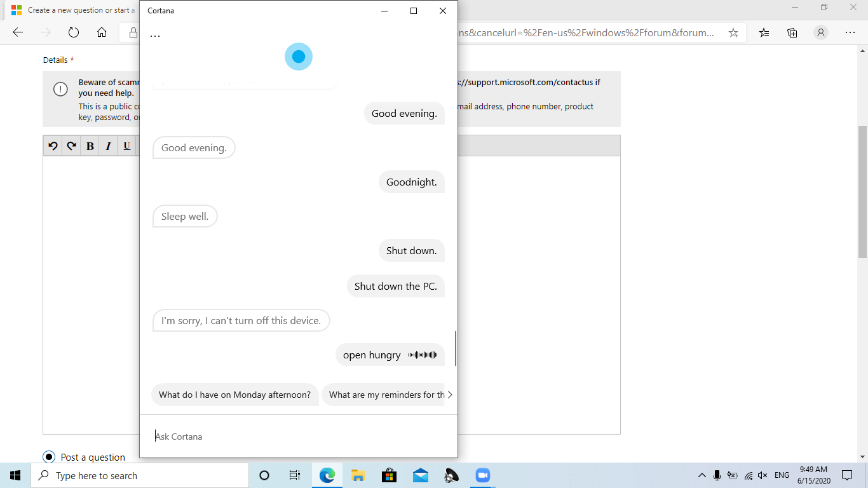Open Action Center notifications
Viewport: 868px width, 488px height.
(x=846, y=475)
